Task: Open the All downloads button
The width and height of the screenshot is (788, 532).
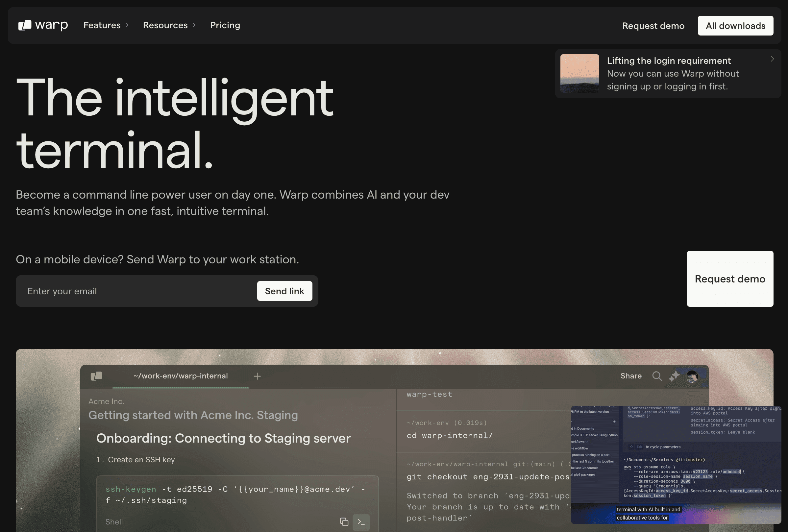Action: pos(735,26)
